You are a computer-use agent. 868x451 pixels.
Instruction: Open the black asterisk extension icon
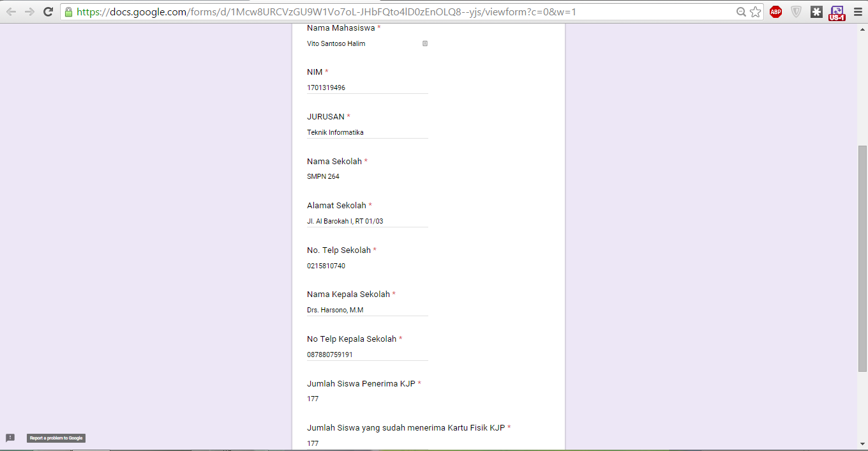(816, 12)
